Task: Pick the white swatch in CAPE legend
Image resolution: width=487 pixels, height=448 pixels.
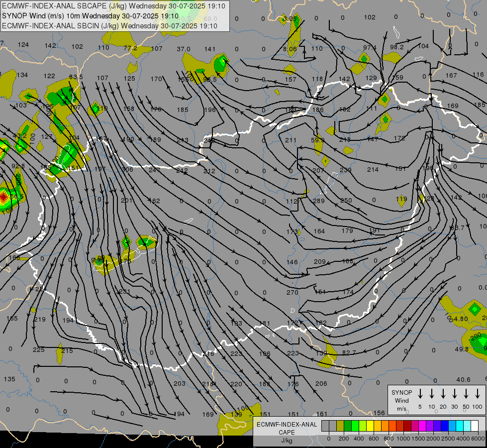Action: [475, 426]
